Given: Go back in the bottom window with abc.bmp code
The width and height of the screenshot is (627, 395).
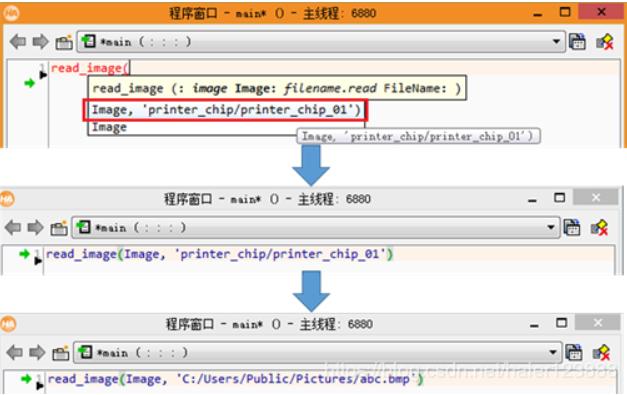Looking at the screenshot, I should pyautogui.click(x=15, y=353).
